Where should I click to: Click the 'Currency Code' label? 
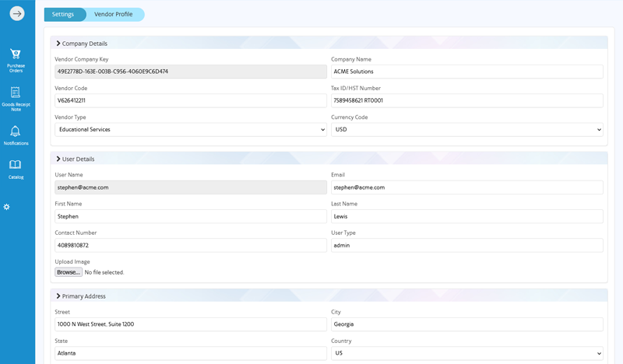tap(349, 117)
